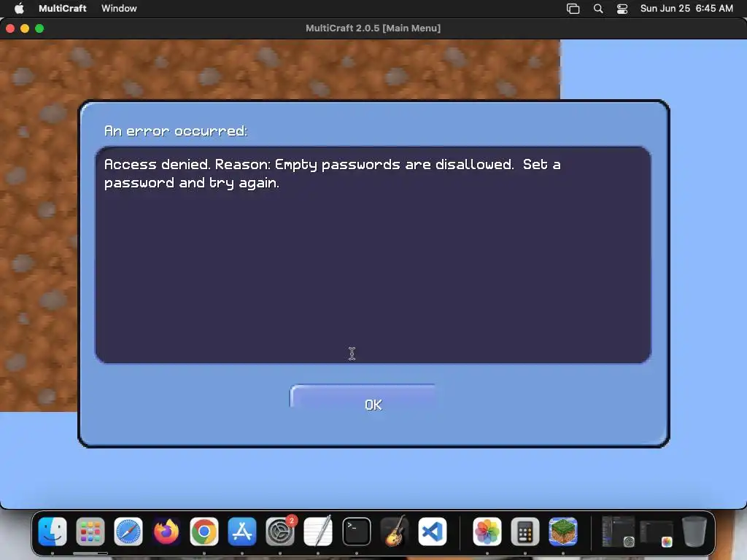Image resolution: width=747 pixels, height=560 pixels.
Task: Open the Trash from the dock
Action: coord(694,532)
